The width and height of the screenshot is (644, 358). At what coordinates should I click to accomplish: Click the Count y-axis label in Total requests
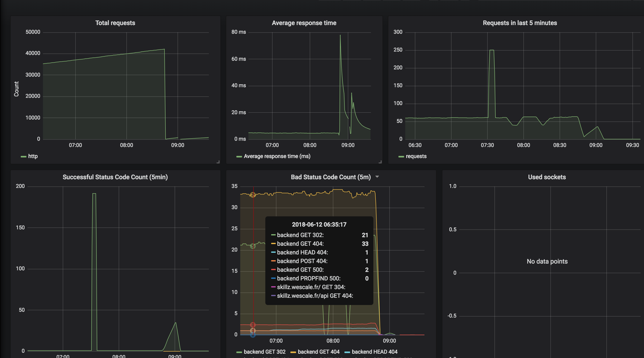click(x=16, y=89)
